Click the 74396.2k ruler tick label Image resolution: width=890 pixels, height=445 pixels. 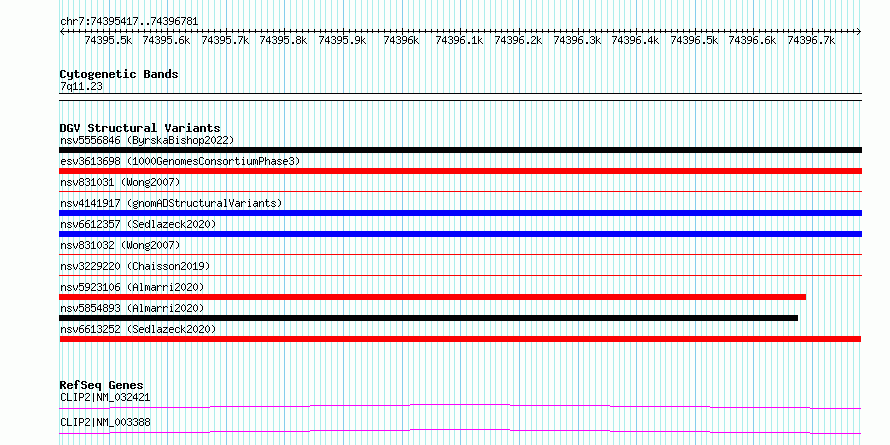[518, 40]
